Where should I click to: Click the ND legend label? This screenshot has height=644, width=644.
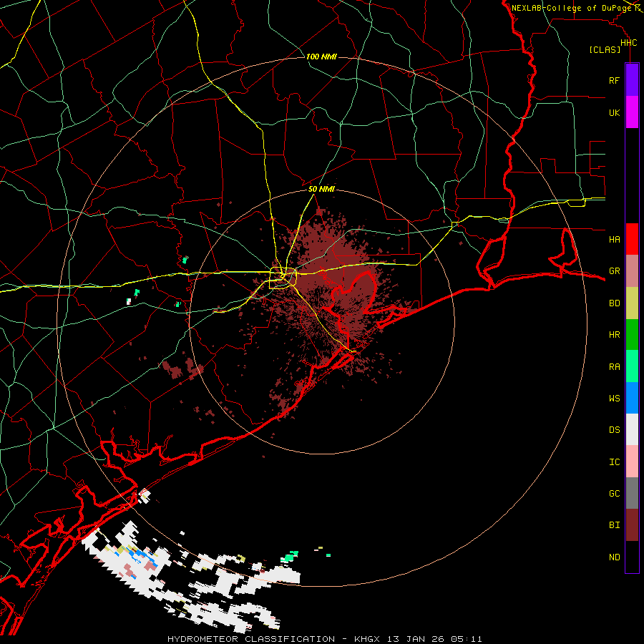click(x=614, y=557)
